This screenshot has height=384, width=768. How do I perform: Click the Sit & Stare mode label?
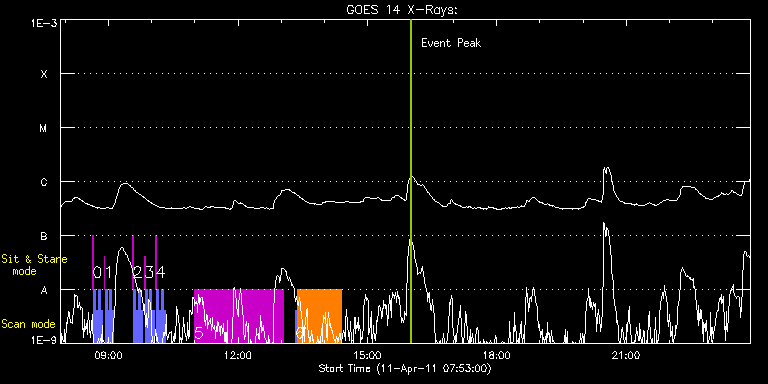click(x=34, y=265)
